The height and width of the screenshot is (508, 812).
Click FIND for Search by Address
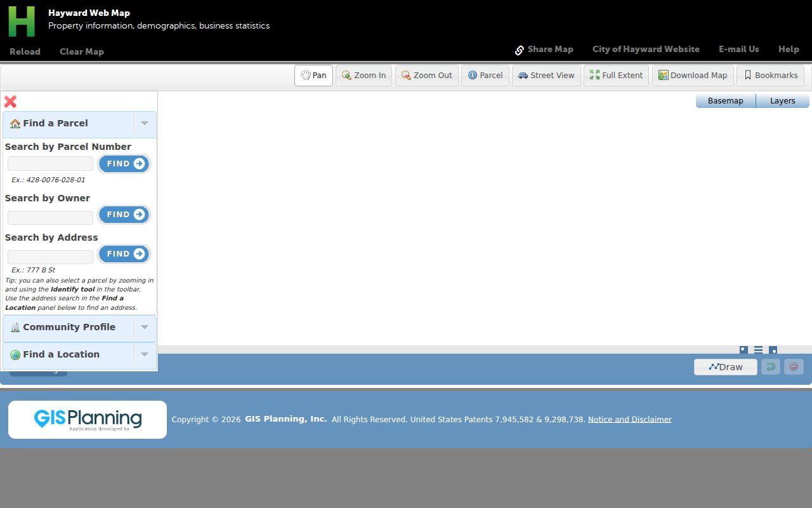(124, 254)
